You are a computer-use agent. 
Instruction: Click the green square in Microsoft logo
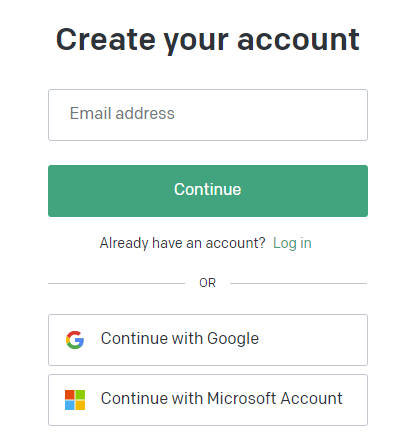pyautogui.click(x=80, y=394)
